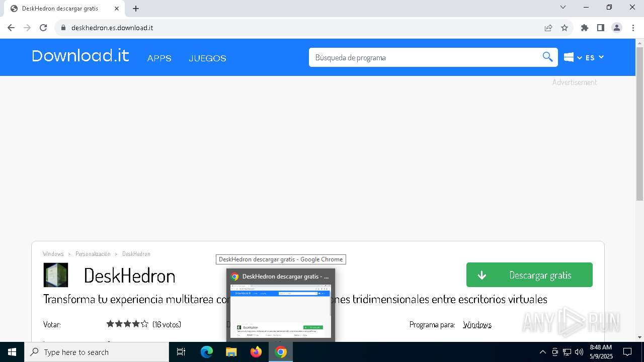This screenshot has width=644, height=362.
Task: Open the tab search chevron in the title bar
Action: point(563,7)
